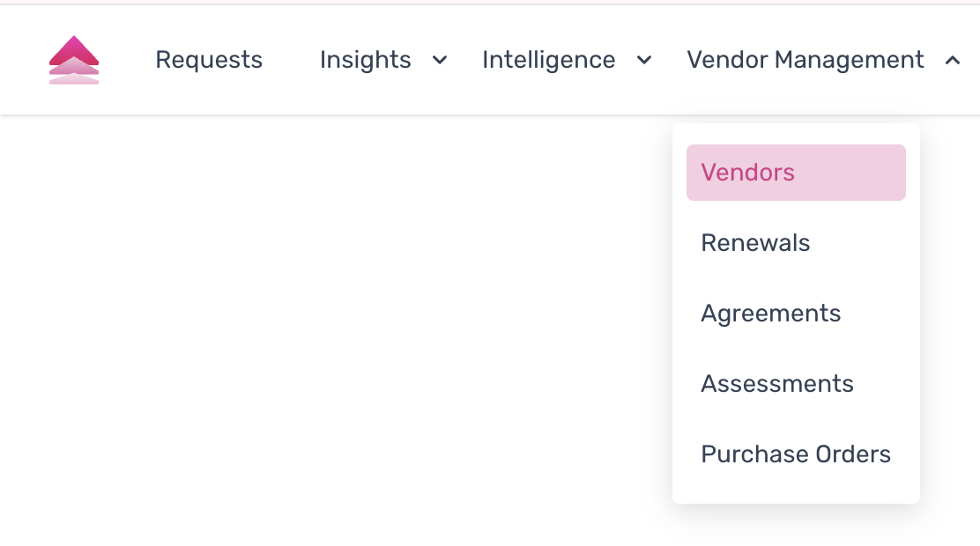Open the Agreements menu entry
The image size is (980, 546).
pos(770,314)
